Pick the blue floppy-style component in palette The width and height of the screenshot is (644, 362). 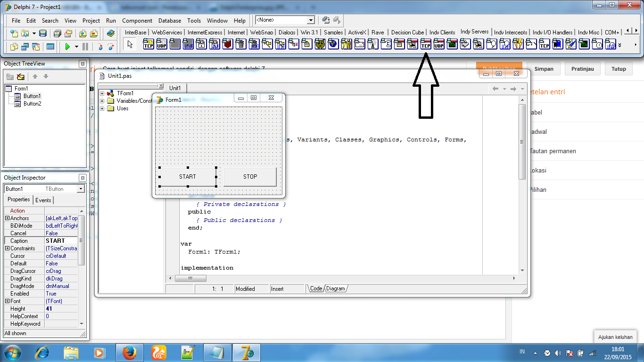[x=558, y=44]
